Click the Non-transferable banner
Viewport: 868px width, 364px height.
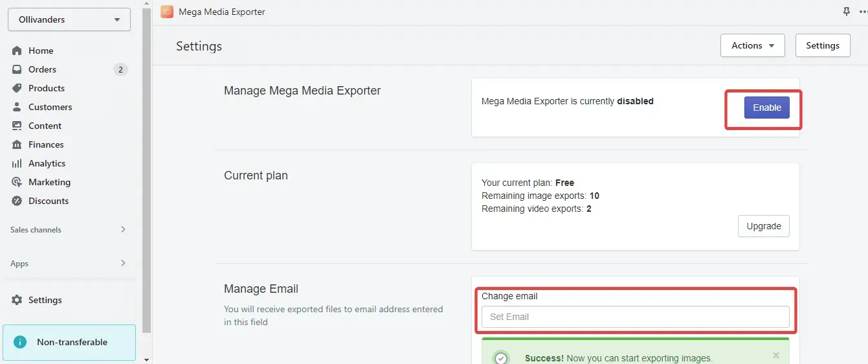69,342
